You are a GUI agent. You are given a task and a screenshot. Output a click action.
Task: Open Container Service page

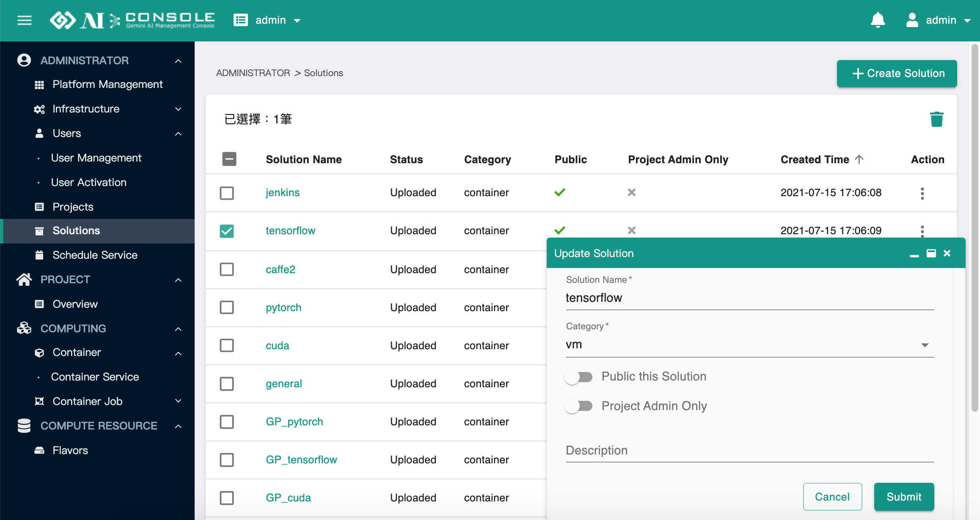coord(95,377)
